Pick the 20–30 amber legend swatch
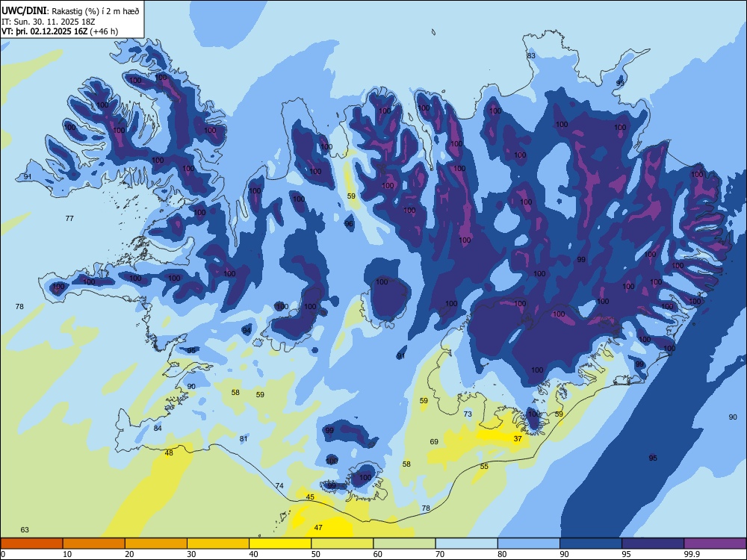 (x=156, y=544)
